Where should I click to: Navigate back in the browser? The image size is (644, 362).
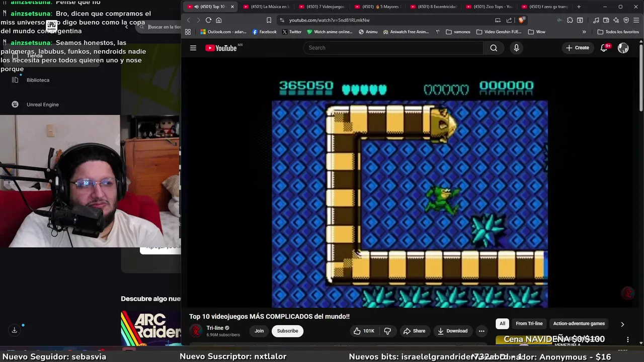[189, 20]
